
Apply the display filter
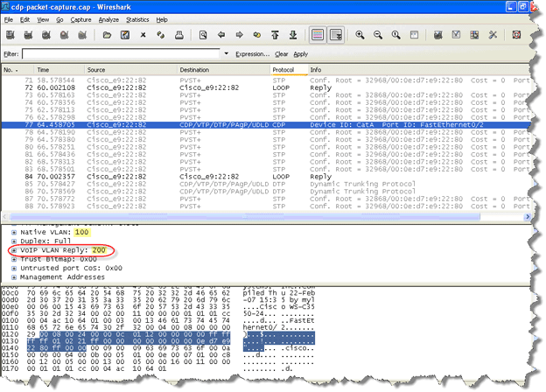click(300, 54)
